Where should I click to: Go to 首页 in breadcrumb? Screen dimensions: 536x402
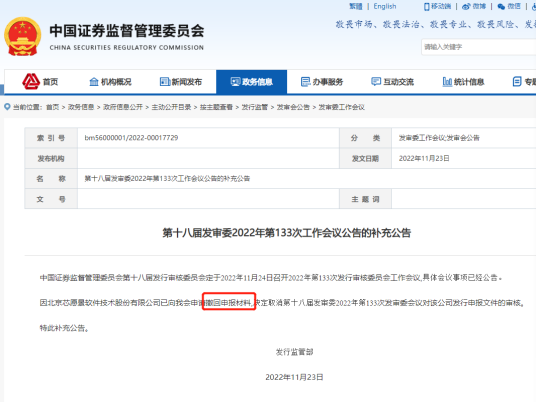[53, 107]
